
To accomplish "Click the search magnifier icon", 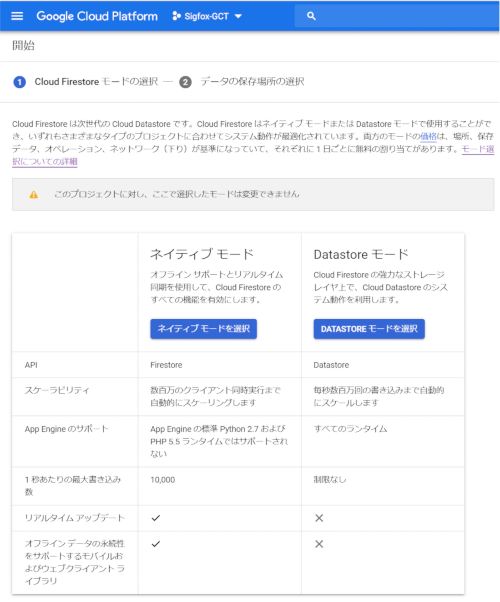I will [311, 16].
